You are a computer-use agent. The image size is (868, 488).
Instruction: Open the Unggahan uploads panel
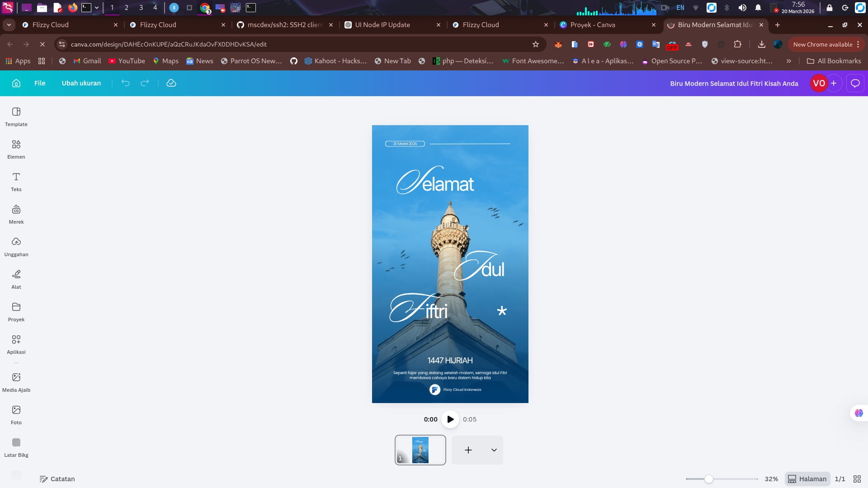(x=16, y=247)
